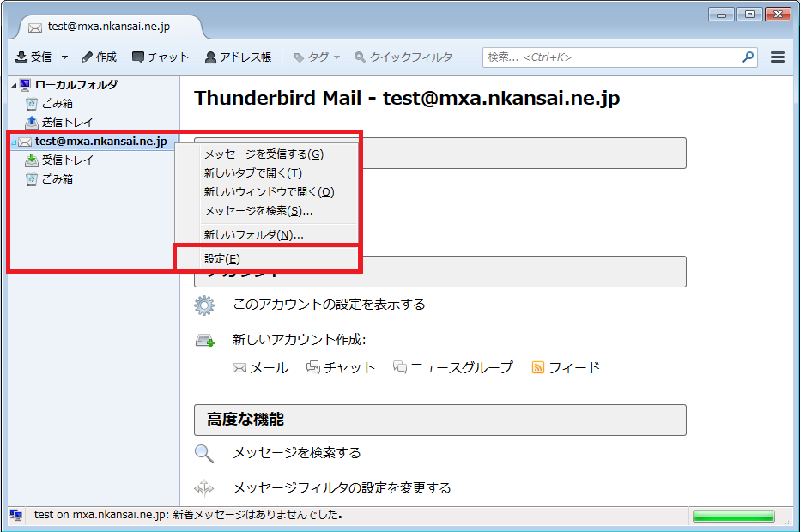Click the test@mxa.nkansai.ne.jp window tab
The image size is (800, 532).
click(109, 27)
